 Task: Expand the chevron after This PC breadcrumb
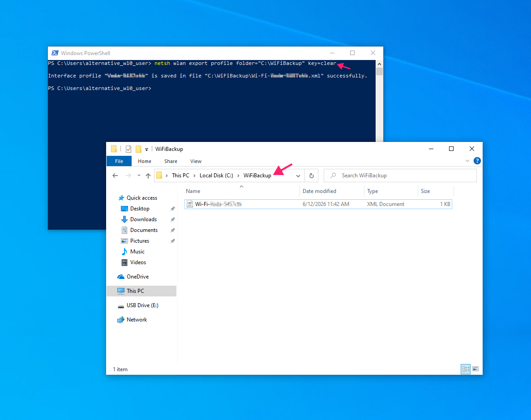click(194, 176)
